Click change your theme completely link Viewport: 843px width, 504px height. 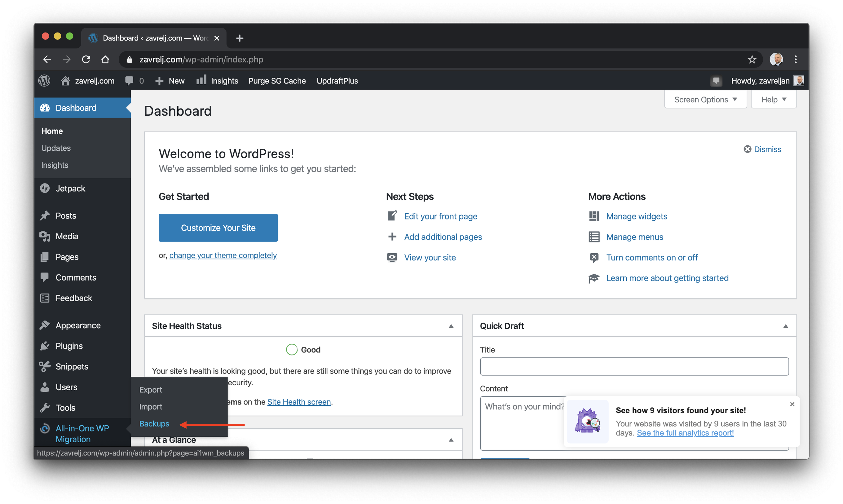point(223,255)
